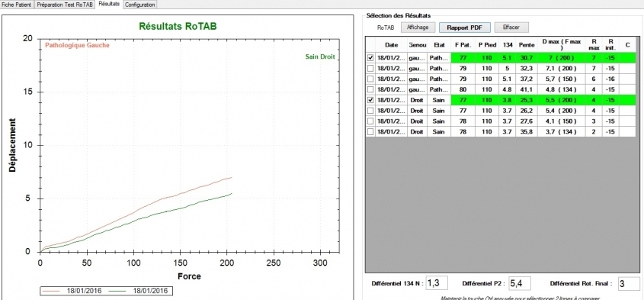Check the row with Pente 32,3
The image size is (644, 300).
click(x=370, y=68)
